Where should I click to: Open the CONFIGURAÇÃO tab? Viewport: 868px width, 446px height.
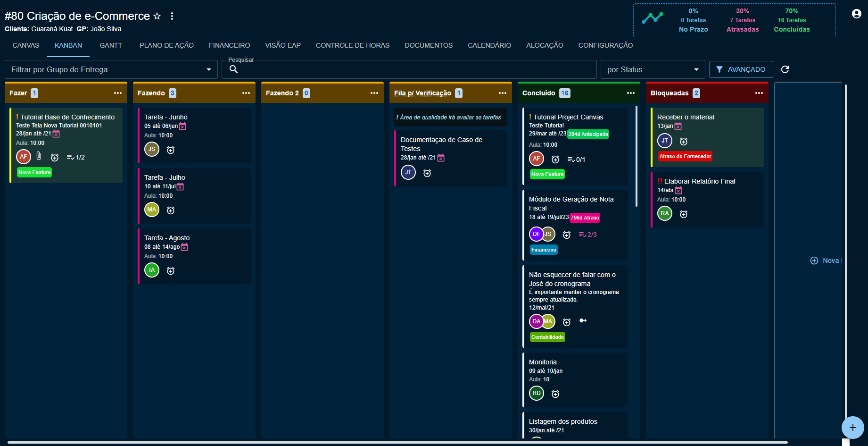coord(605,45)
